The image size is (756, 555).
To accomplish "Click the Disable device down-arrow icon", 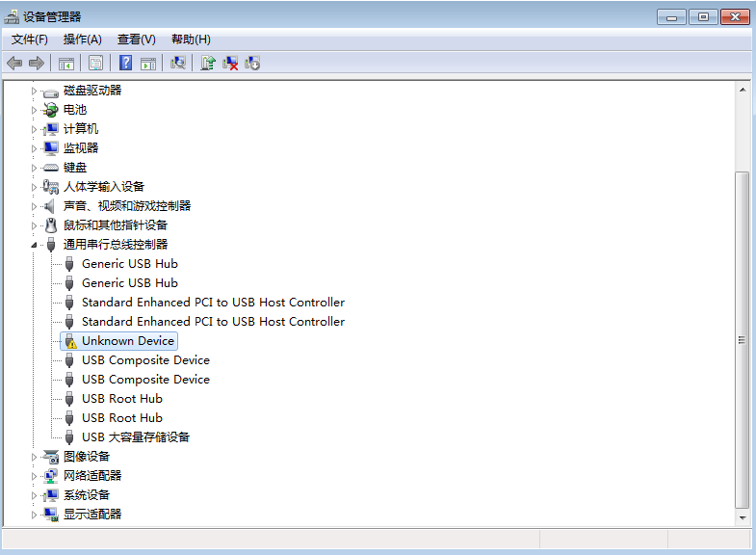I will pyautogui.click(x=252, y=64).
